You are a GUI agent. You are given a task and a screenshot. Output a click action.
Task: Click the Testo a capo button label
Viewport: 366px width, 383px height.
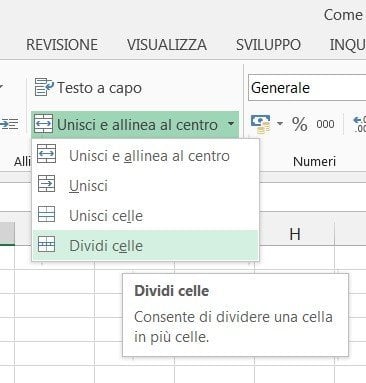click(100, 88)
